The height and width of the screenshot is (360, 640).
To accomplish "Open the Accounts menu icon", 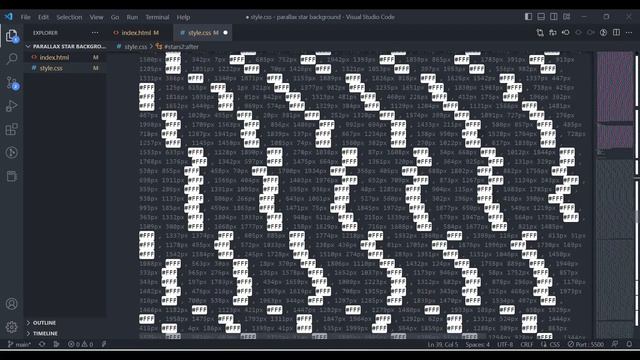I will (x=12, y=304).
